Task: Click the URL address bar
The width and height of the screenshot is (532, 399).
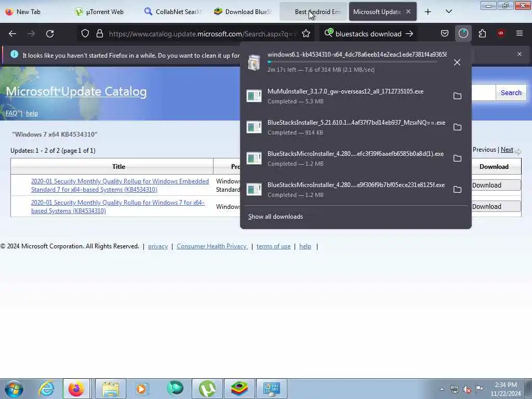Action: point(203,34)
